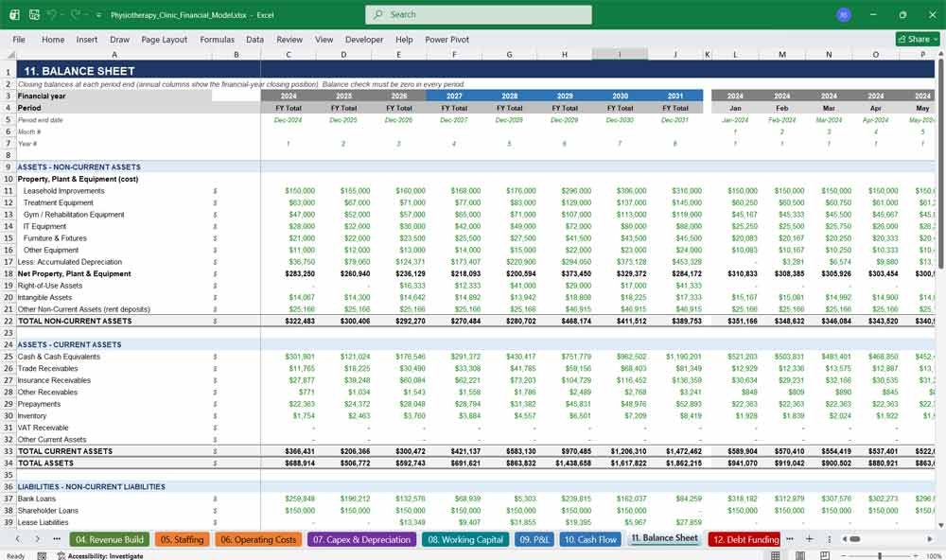Switch to Normal view icon
Image resolution: width=946 pixels, height=560 pixels.
[x=776, y=555]
